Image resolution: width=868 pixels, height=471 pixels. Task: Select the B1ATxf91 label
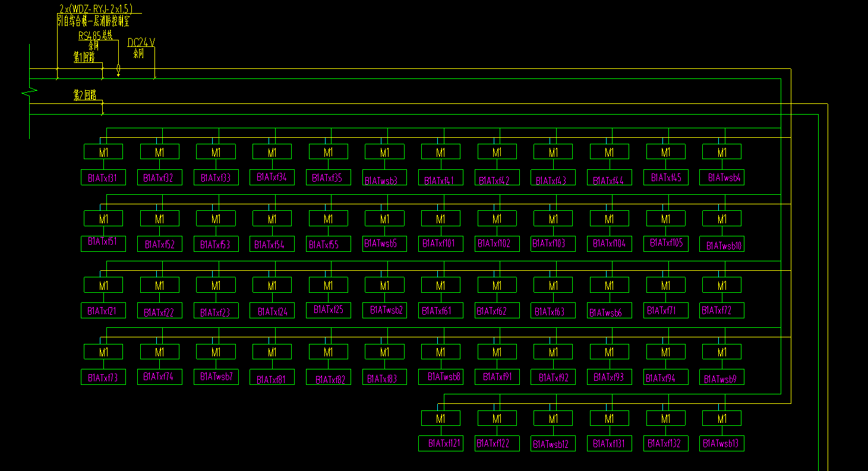(497, 377)
